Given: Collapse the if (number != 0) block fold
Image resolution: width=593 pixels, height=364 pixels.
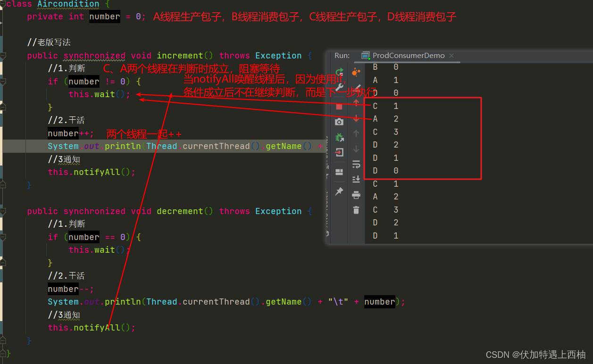Looking at the screenshot, I should coord(3,82).
